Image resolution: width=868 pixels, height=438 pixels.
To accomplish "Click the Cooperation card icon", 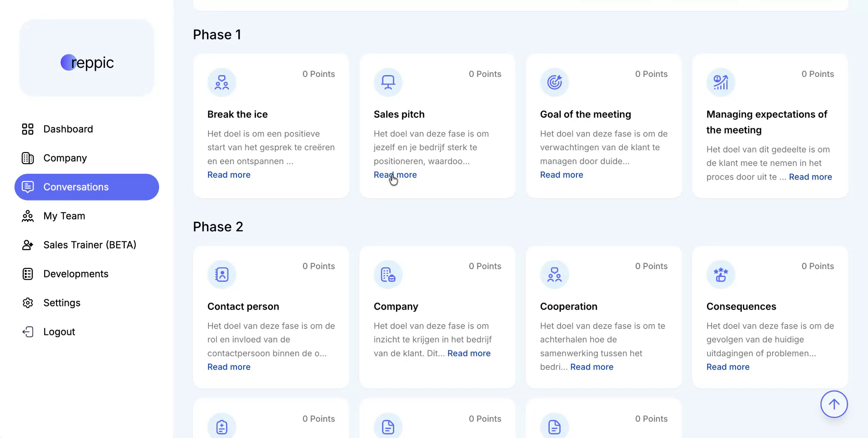I will pos(554,275).
